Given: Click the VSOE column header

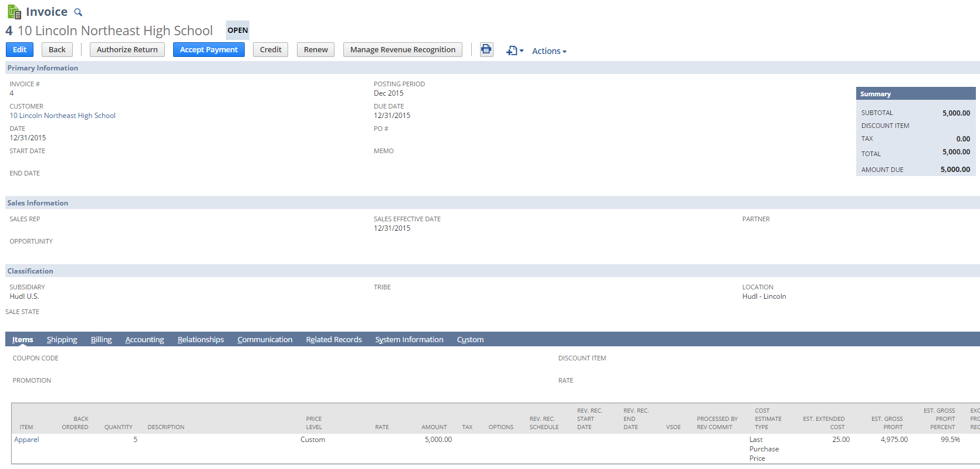Looking at the screenshot, I should [x=674, y=427].
